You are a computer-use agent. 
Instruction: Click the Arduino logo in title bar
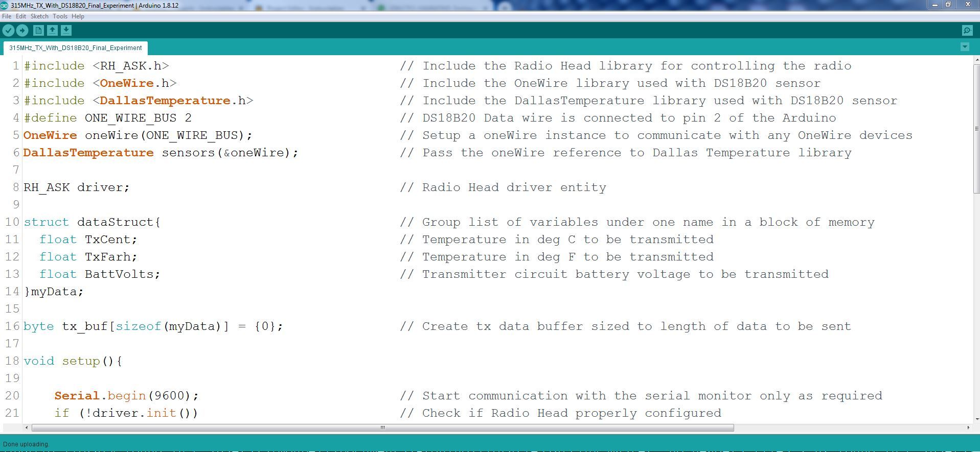4,5
